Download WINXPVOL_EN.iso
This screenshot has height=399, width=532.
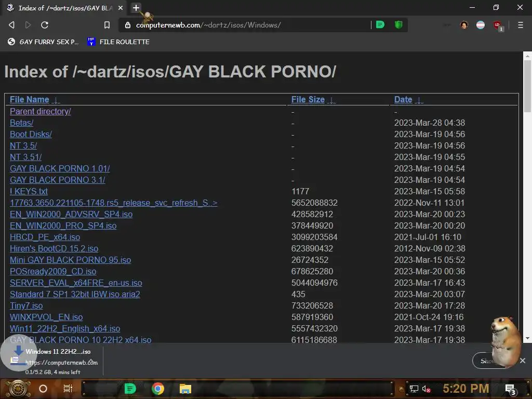click(x=46, y=317)
